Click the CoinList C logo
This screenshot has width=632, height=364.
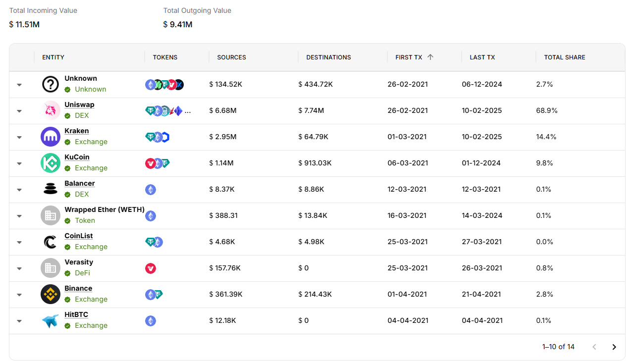tap(51, 242)
